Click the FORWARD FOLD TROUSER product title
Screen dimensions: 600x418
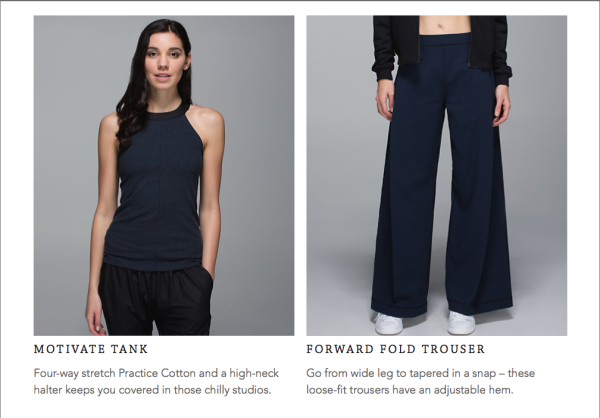(x=396, y=349)
